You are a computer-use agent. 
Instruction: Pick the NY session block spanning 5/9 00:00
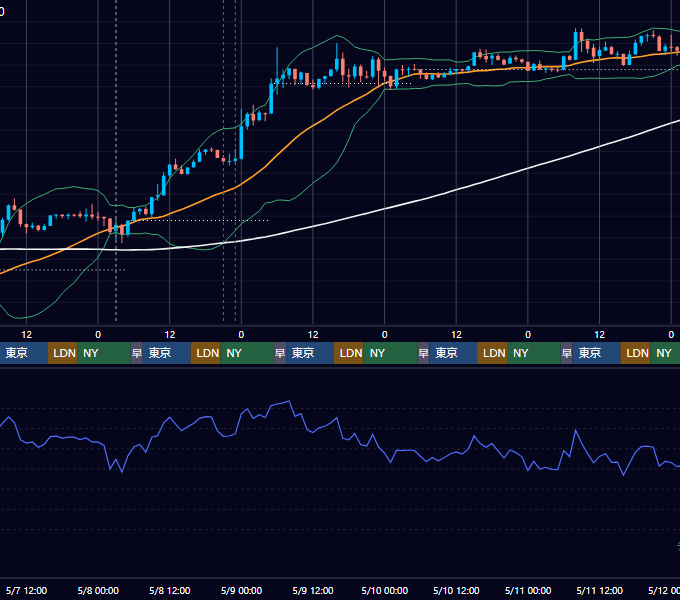click(x=247, y=353)
